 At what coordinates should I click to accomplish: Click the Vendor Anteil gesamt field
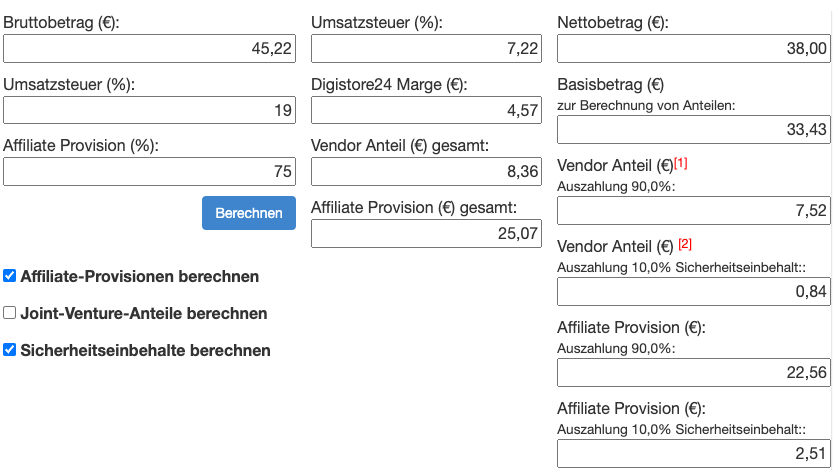point(427,171)
